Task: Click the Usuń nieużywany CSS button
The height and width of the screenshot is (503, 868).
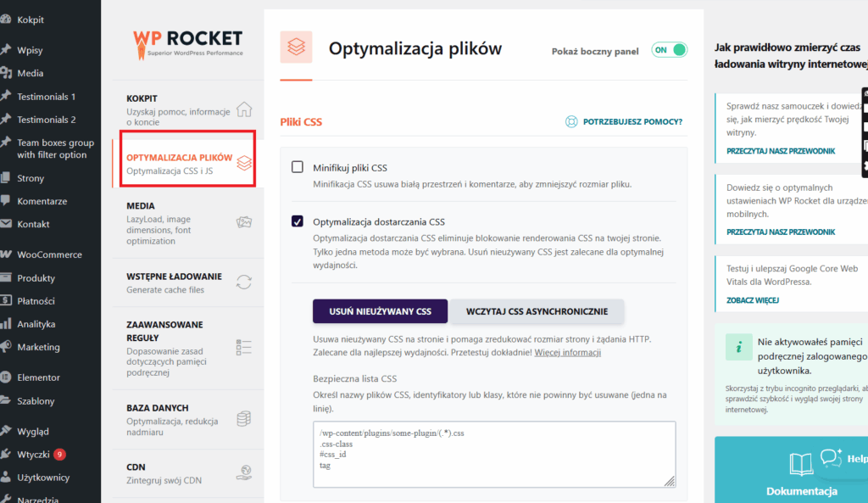Action: pos(380,311)
